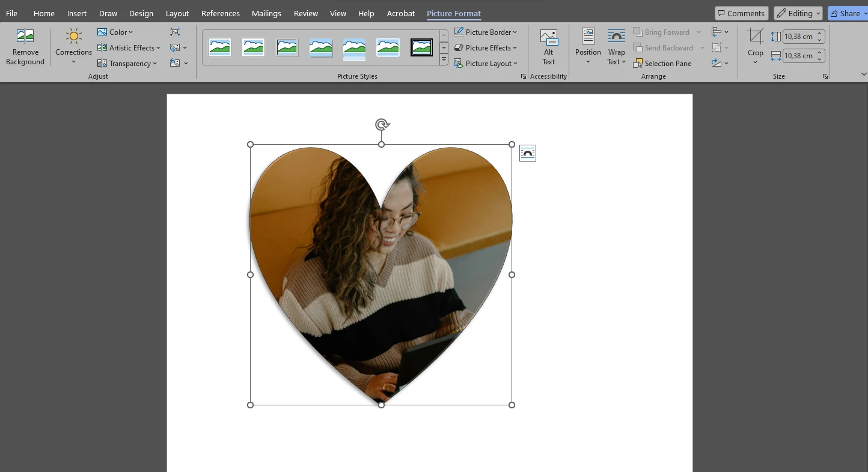This screenshot has width=868, height=472.
Task: Apply the fifth picture style thumbnail
Action: [x=354, y=48]
